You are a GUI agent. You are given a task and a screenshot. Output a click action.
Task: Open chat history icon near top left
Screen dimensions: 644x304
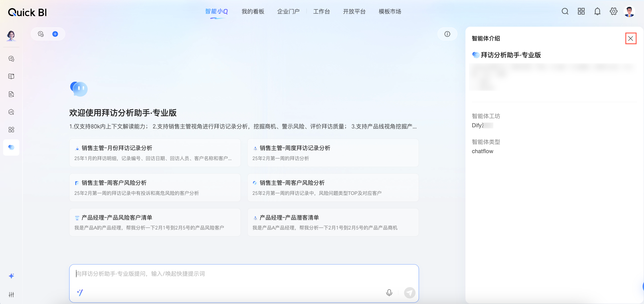[41, 34]
